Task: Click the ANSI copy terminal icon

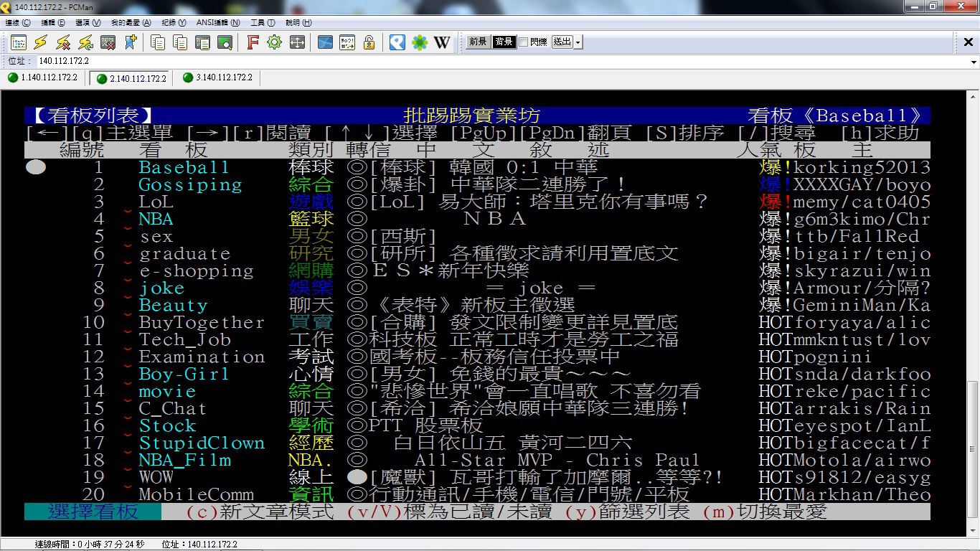Action: tap(202, 42)
